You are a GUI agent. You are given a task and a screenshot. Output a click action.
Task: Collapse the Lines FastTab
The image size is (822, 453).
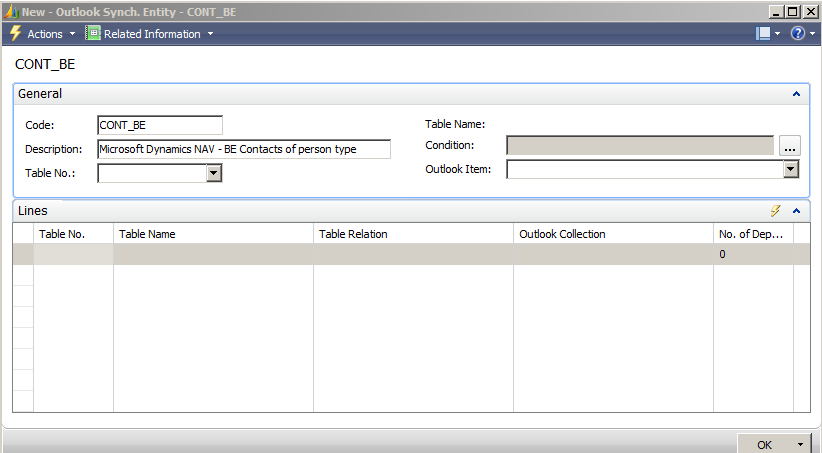pyautogui.click(x=796, y=211)
